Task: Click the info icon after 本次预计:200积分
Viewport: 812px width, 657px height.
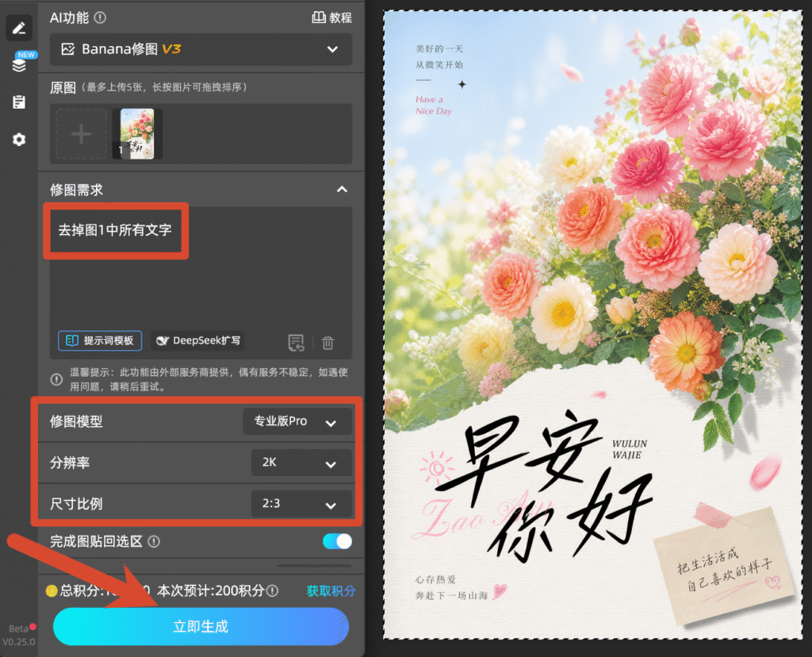Action: click(x=273, y=590)
